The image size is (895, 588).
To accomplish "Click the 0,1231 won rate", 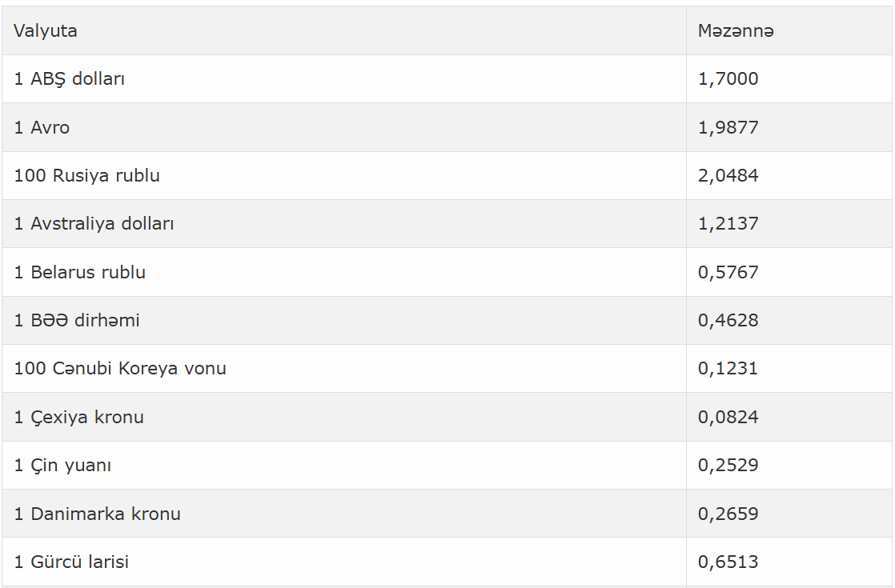I will pyautogui.click(x=728, y=369).
